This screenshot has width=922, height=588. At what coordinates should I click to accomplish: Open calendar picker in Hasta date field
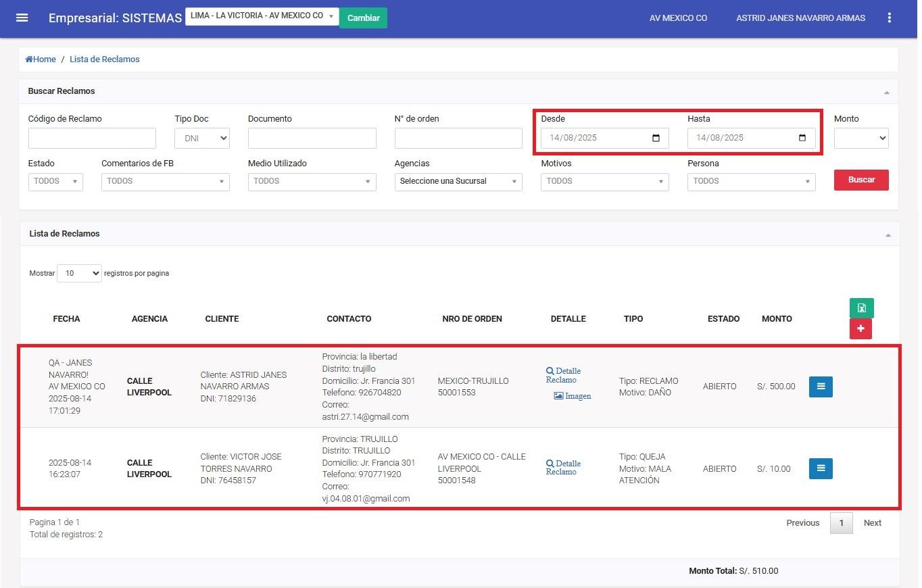802,138
